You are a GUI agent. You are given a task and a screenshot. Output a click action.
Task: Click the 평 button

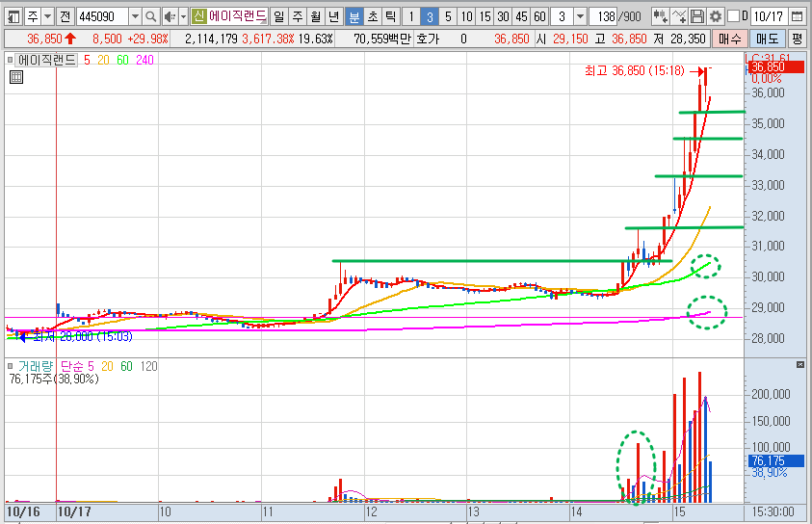pyautogui.click(x=797, y=39)
